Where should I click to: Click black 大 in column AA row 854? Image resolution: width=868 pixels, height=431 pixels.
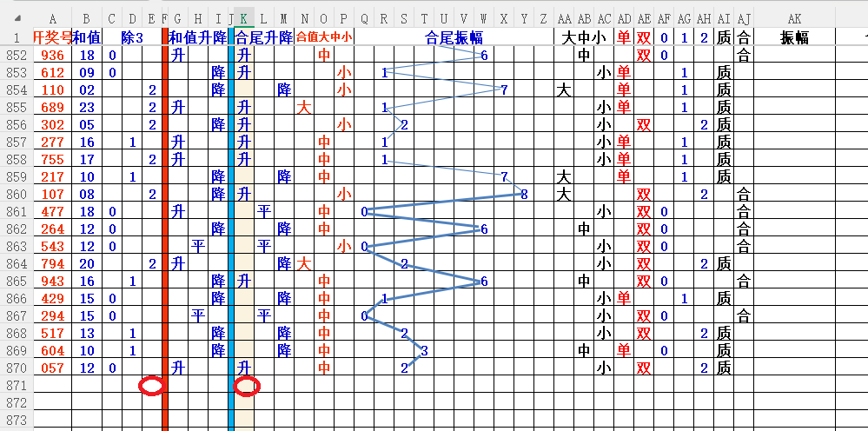(x=564, y=90)
